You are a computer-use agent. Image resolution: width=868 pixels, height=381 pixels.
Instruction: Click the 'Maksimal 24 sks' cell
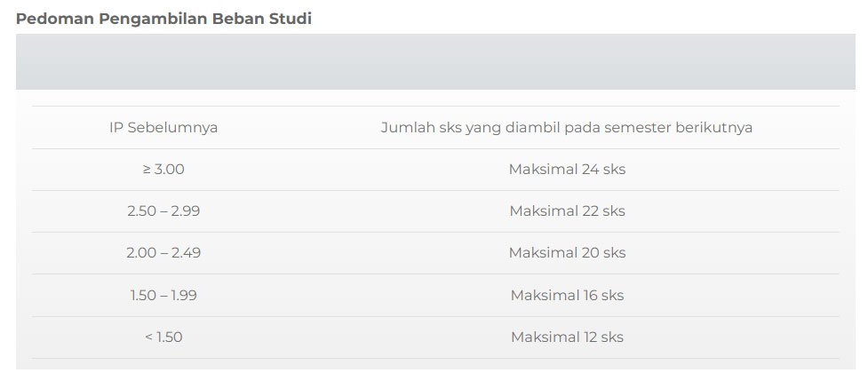coord(567,169)
